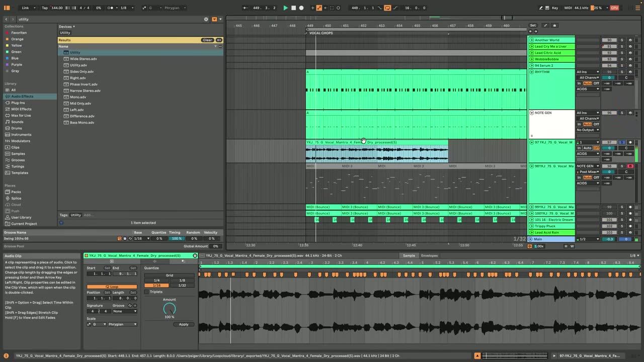
Task: Open the Phrygian scale name dropdown in control bar
Action: [176, 8]
